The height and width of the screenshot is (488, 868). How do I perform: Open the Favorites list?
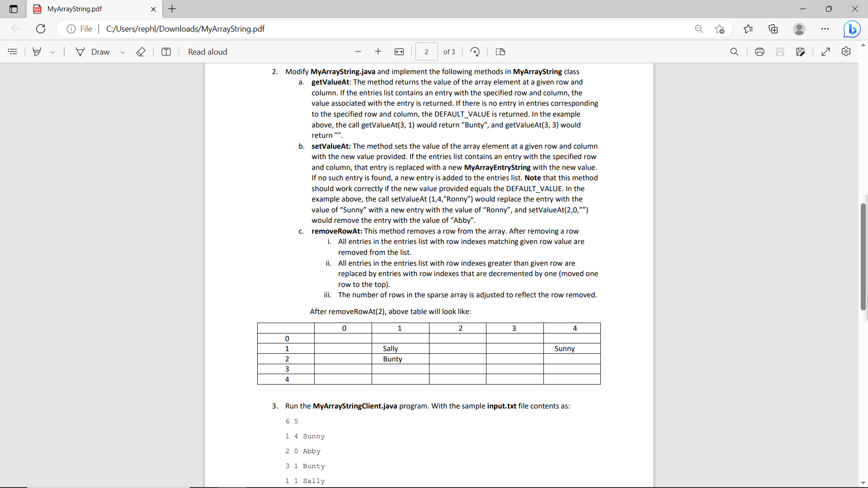pyautogui.click(x=748, y=29)
